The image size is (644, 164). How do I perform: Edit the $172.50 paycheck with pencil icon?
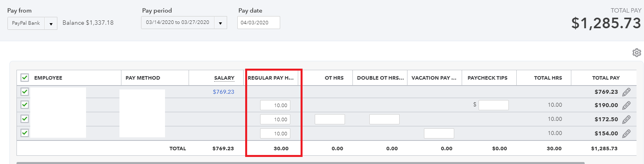pyautogui.click(x=626, y=119)
